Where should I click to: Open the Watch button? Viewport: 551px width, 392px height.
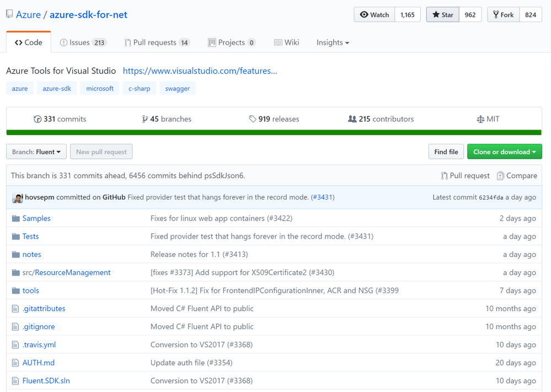[x=375, y=15]
